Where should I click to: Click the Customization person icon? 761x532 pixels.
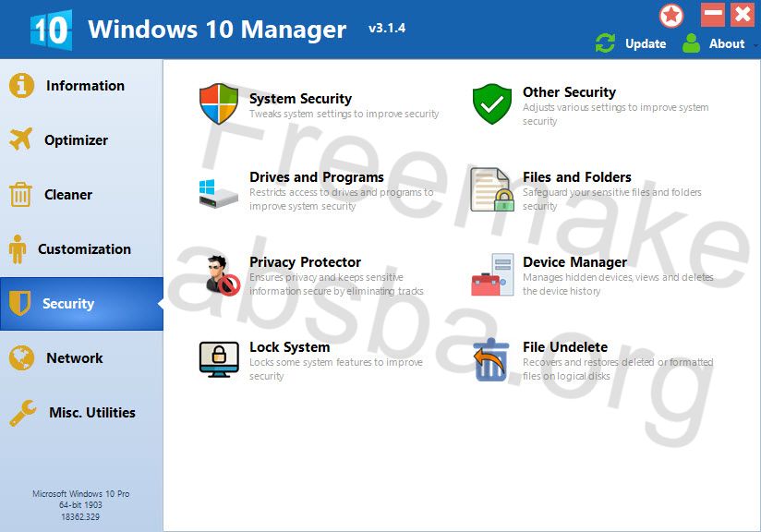18,249
